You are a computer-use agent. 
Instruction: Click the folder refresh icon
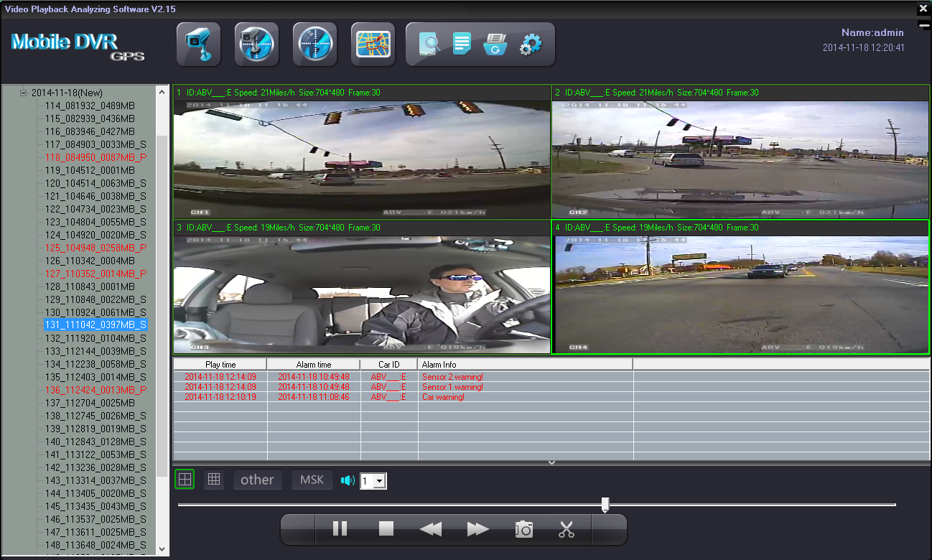(x=495, y=45)
